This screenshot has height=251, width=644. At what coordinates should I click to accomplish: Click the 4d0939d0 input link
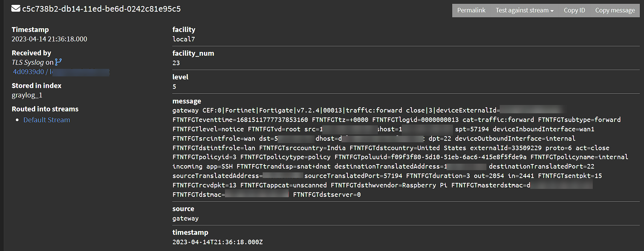pyautogui.click(x=28, y=71)
